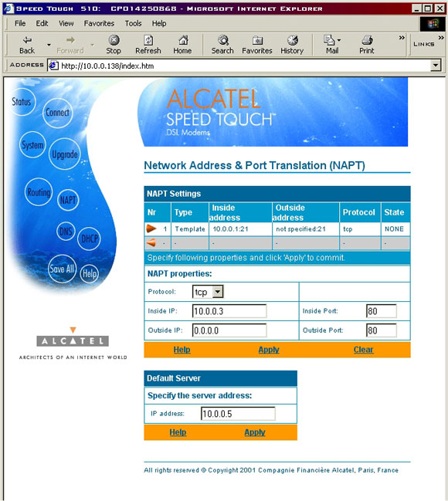This screenshot has width=448, height=501.
Task: Open the Tools menu
Action: tap(133, 23)
